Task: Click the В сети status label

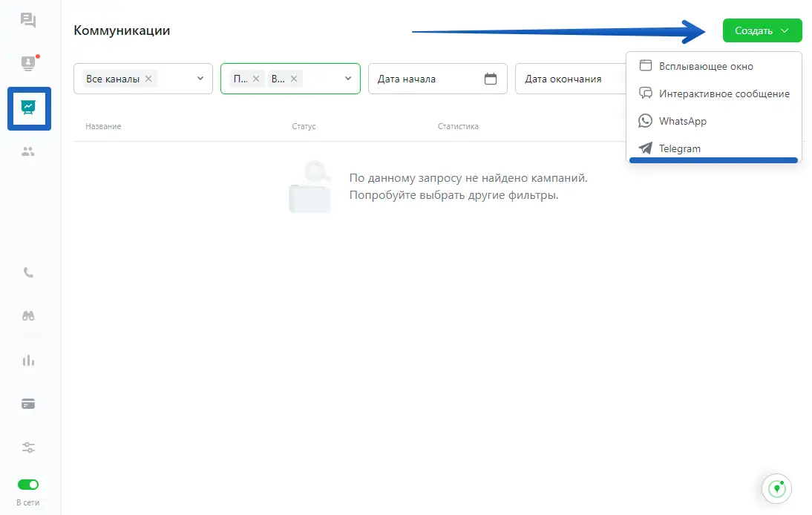Action: (x=28, y=502)
